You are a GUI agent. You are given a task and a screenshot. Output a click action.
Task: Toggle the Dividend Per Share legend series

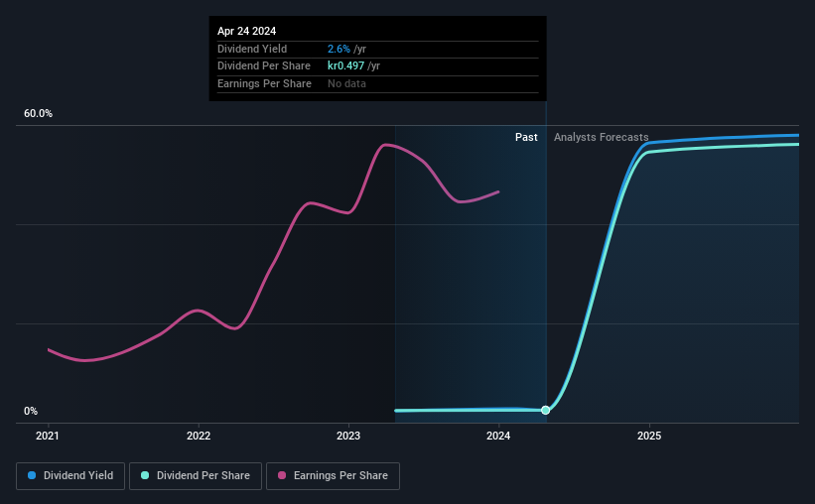(196, 476)
